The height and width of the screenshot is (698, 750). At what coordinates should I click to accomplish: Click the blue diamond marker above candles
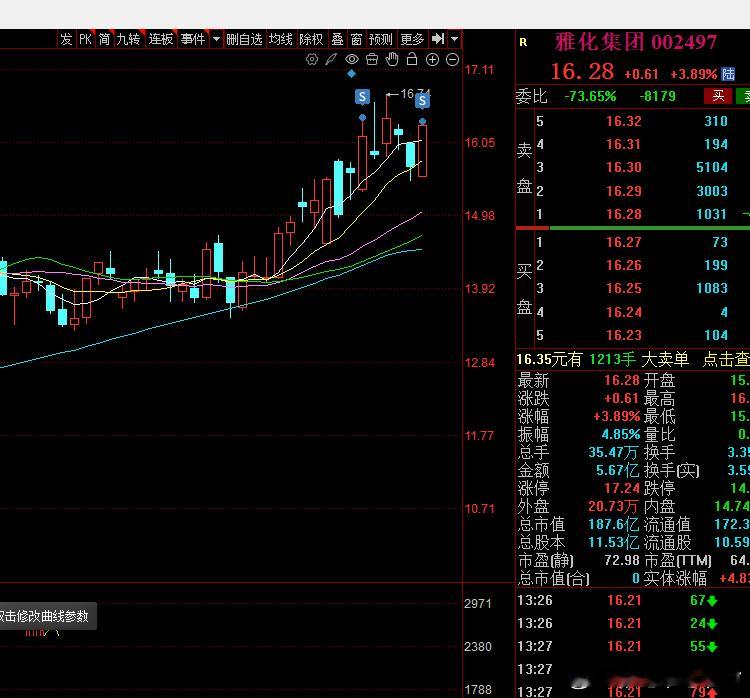(x=351, y=74)
